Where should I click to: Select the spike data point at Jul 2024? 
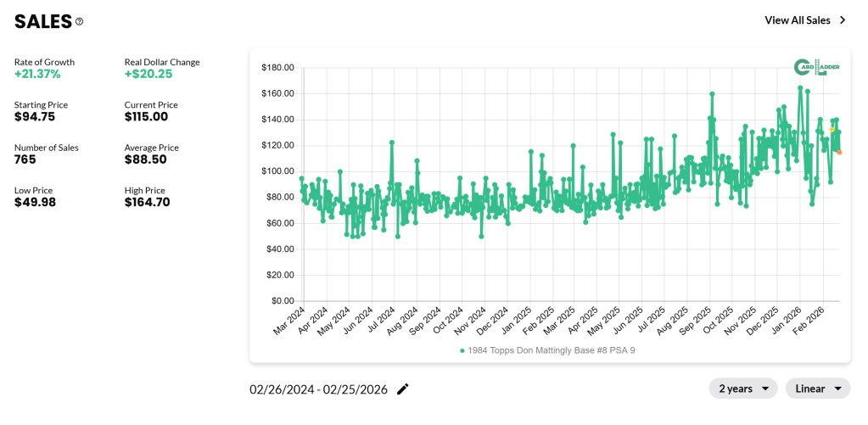392,143
